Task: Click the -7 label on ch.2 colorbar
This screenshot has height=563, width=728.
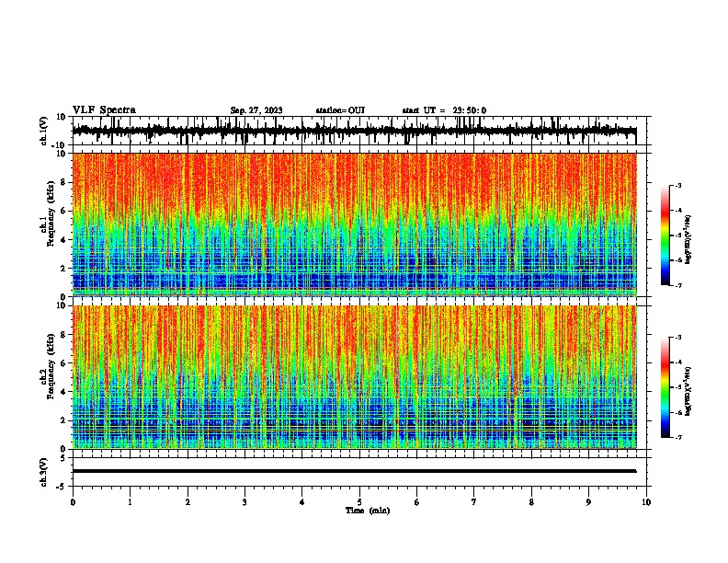Action: (677, 438)
